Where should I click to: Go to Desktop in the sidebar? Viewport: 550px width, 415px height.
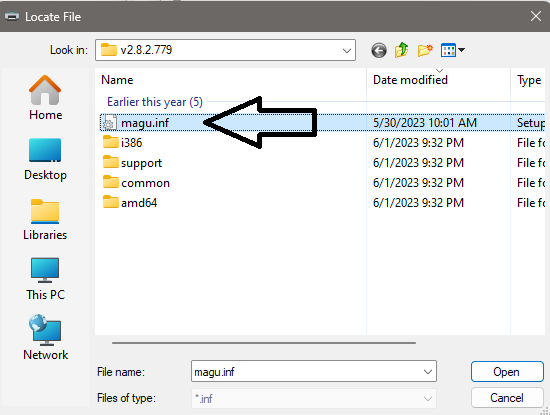tap(45, 160)
